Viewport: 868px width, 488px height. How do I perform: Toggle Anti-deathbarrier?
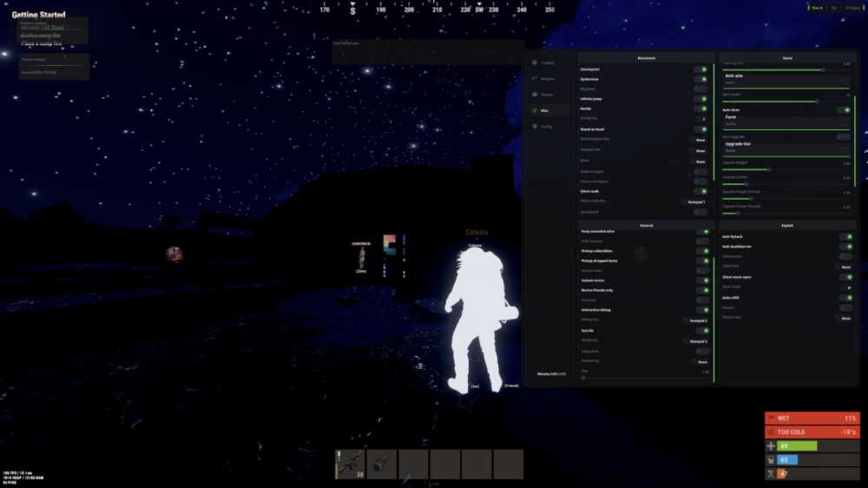[x=845, y=247]
